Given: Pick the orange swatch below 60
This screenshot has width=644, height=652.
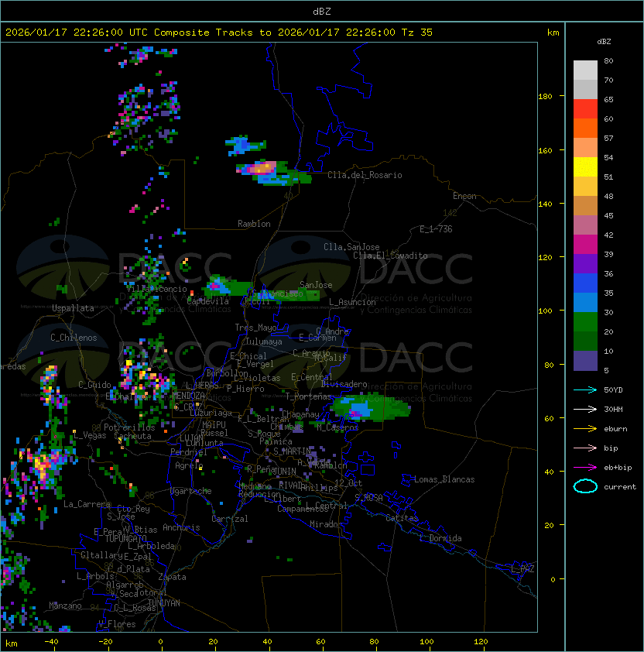Looking at the screenshot, I should coord(585,128).
